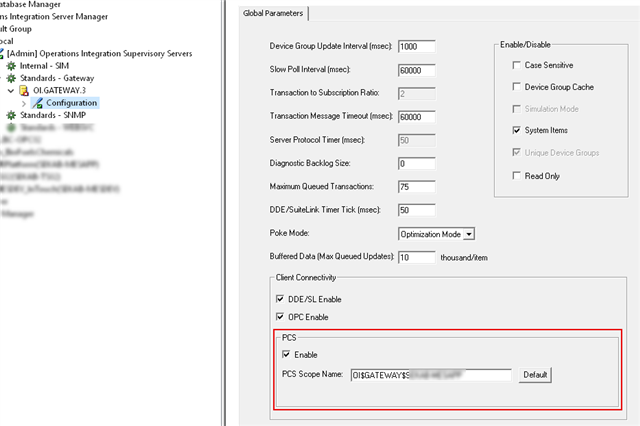This screenshot has width=640, height=426.
Task: Click the Standards - Gateway gear icon
Action: click(x=11, y=78)
